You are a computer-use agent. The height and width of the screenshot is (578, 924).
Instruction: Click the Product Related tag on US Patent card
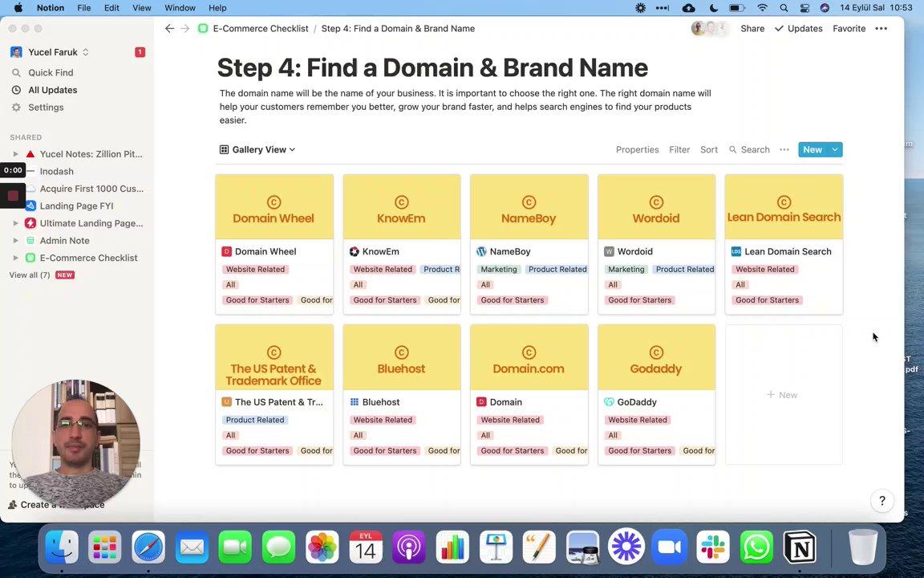(255, 420)
